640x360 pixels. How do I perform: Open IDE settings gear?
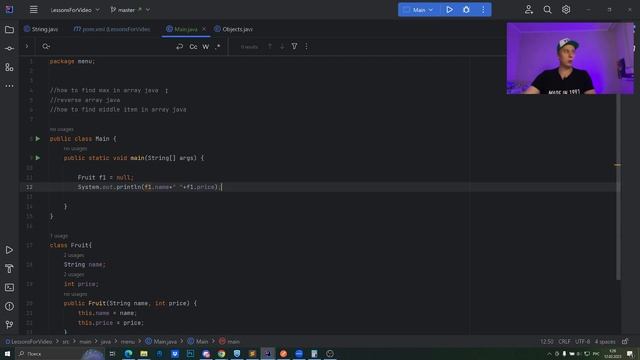[x=566, y=9]
